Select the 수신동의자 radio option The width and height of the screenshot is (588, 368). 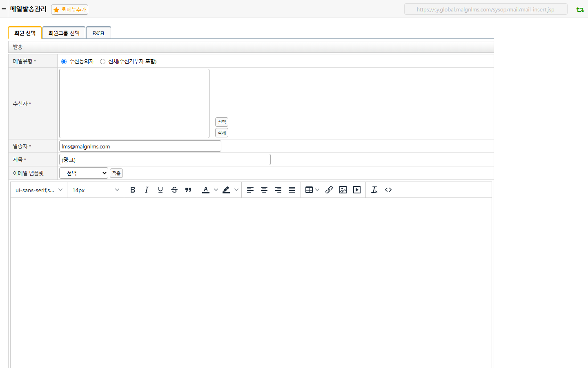pos(64,61)
